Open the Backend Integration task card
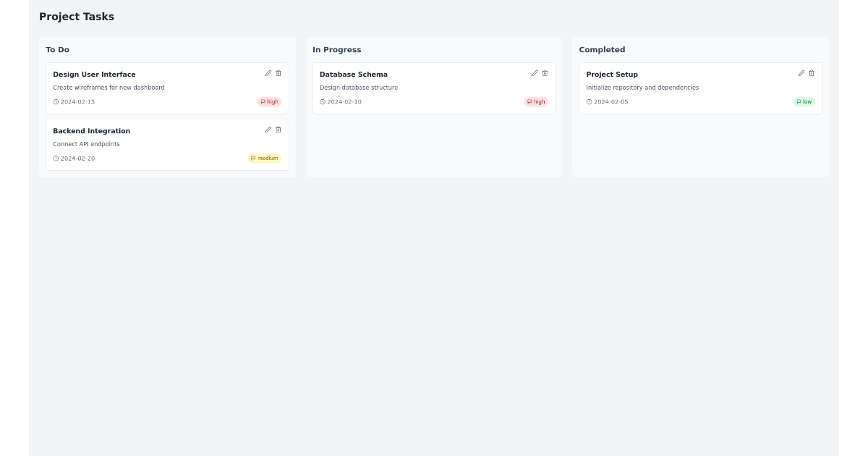The height and width of the screenshot is (456, 868). (x=167, y=144)
